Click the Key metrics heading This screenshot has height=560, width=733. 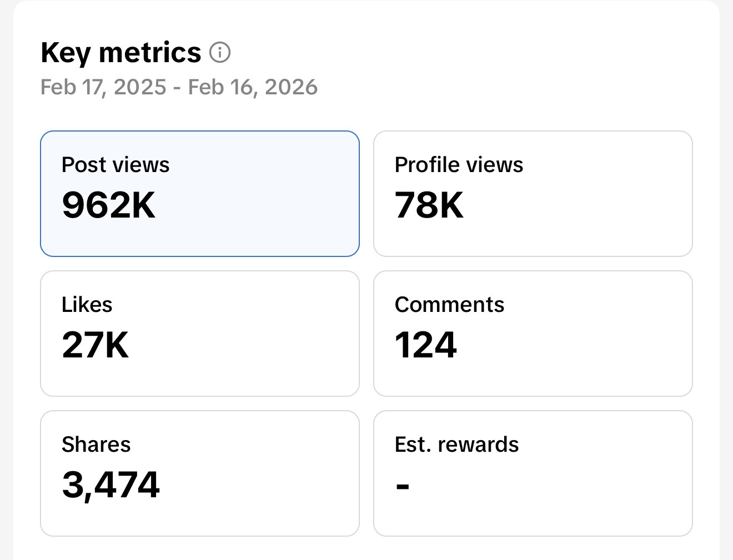tap(121, 52)
